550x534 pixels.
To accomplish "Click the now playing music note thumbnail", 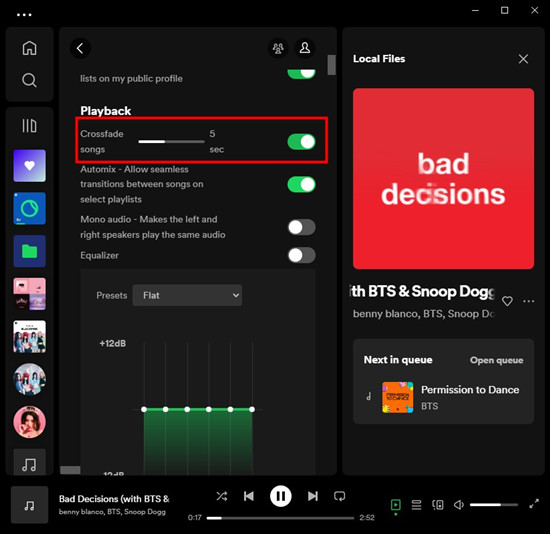I will point(29,505).
